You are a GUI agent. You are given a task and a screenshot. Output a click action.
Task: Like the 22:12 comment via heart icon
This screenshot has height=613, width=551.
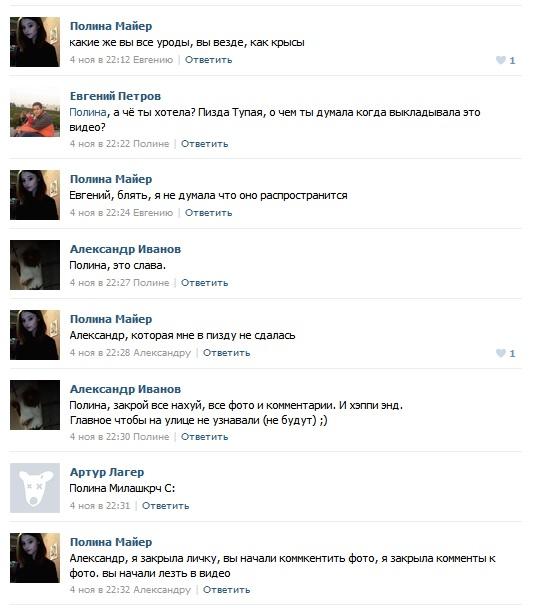(501, 60)
